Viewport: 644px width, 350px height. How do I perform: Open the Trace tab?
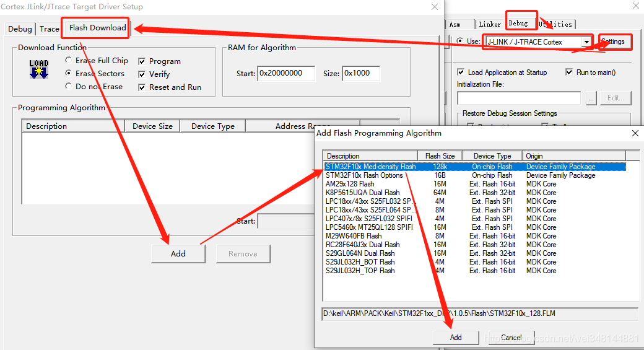click(50, 28)
